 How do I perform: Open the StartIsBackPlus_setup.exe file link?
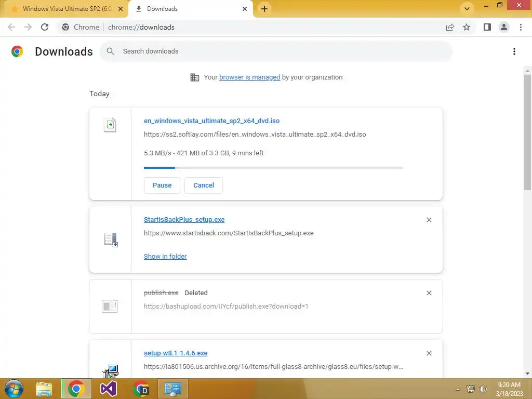[184, 220]
